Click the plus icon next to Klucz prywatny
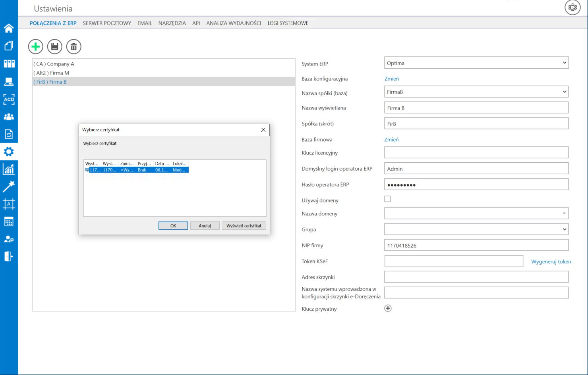588x375 pixels. pos(388,308)
